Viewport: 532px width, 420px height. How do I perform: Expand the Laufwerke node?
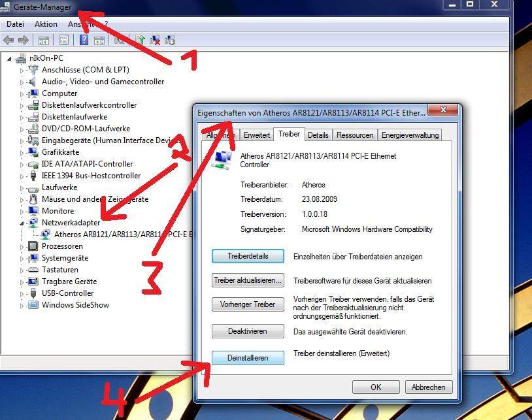click(22, 188)
